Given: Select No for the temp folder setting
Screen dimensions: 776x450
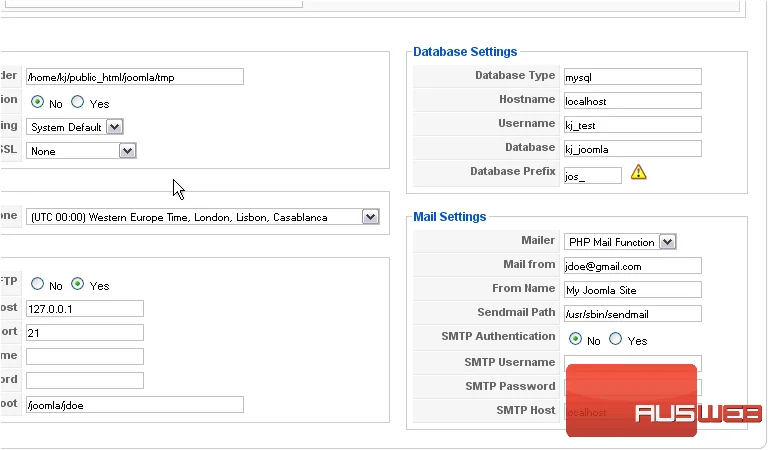Looking at the screenshot, I should 37,102.
